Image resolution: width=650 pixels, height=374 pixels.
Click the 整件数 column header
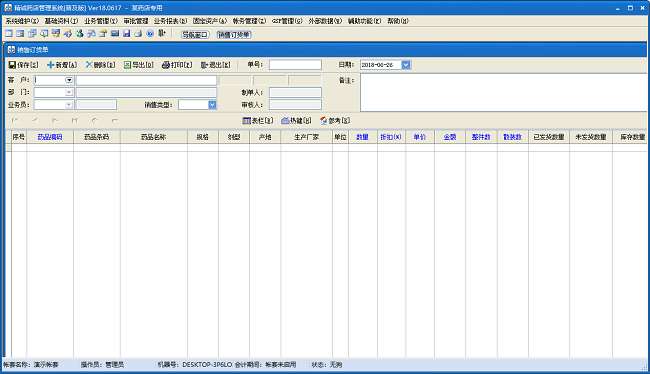[x=481, y=137]
